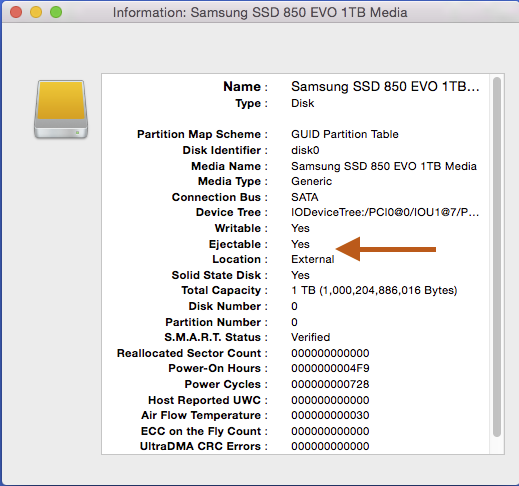Zoom the window using the green button
The image size is (519, 486).
click(x=56, y=12)
